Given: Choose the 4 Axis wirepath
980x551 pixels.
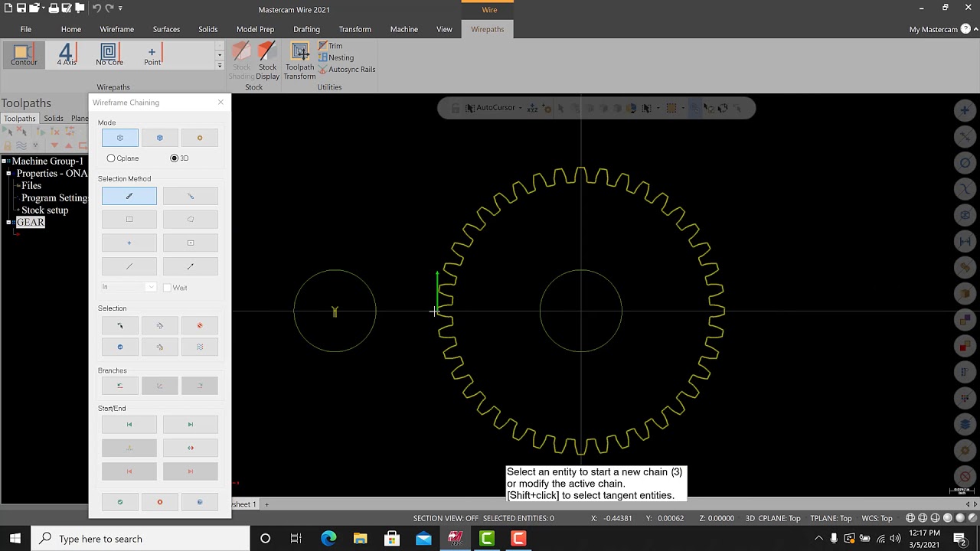Looking at the screenshot, I should pos(67,54).
